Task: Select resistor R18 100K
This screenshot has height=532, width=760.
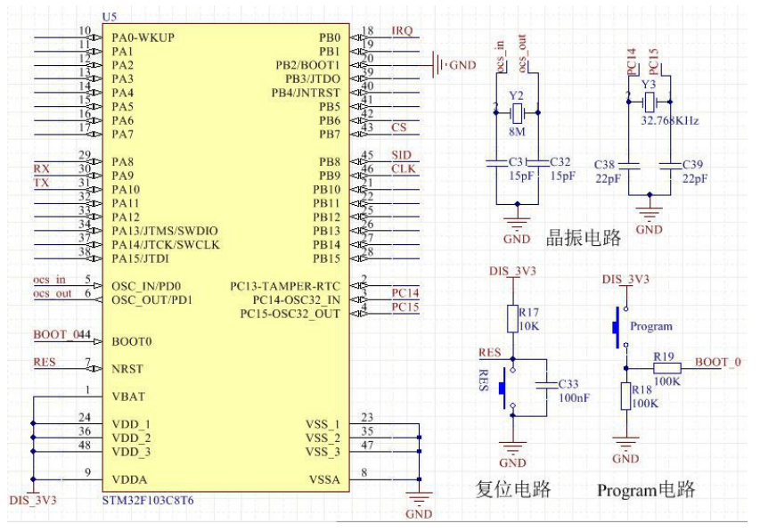Action: click(x=625, y=397)
